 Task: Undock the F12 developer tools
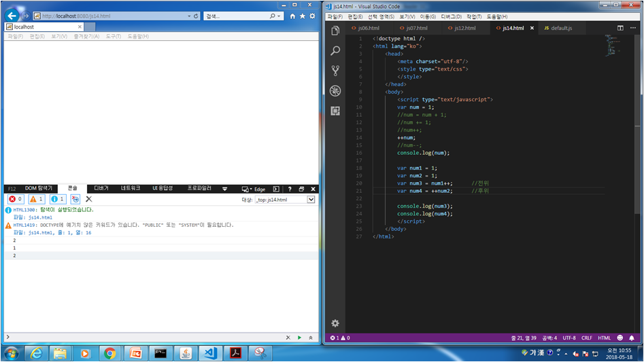tap(301, 189)
